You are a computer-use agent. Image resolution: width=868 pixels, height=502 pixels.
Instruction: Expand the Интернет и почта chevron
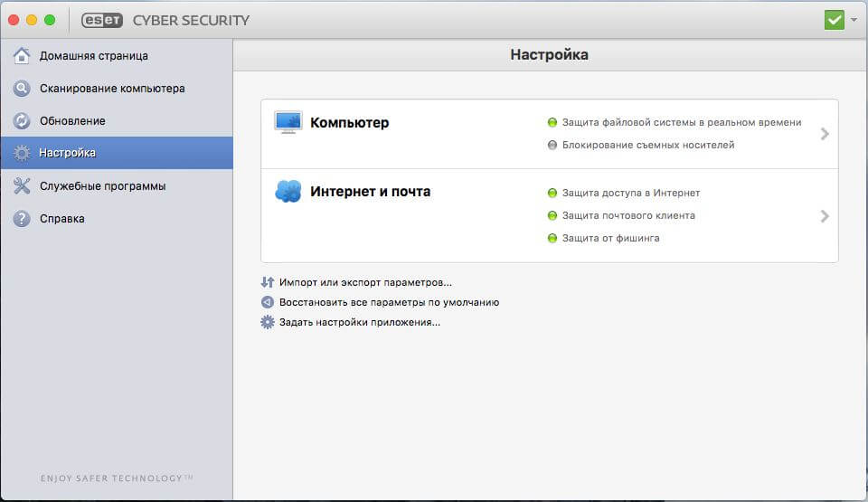825,216
